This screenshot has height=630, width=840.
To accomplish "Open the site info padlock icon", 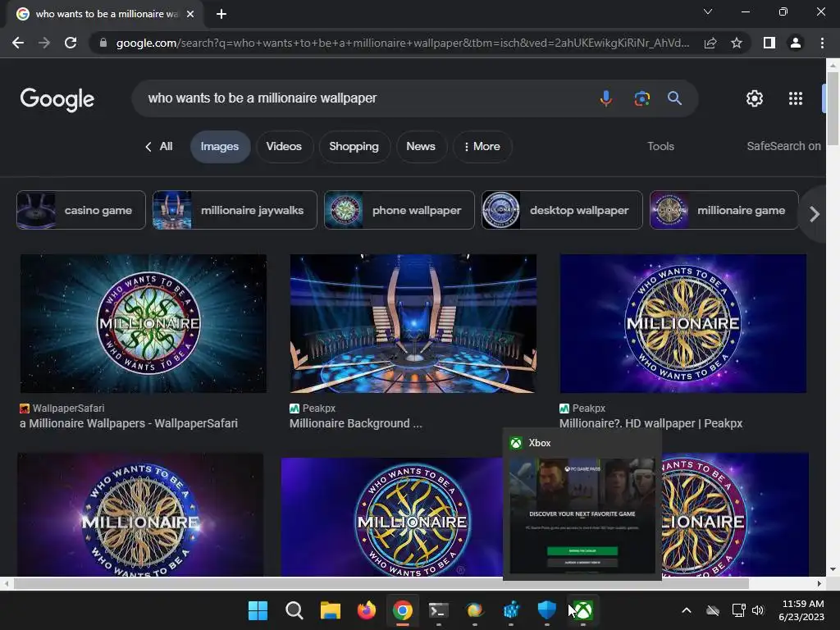I will (x=103, y=43).
